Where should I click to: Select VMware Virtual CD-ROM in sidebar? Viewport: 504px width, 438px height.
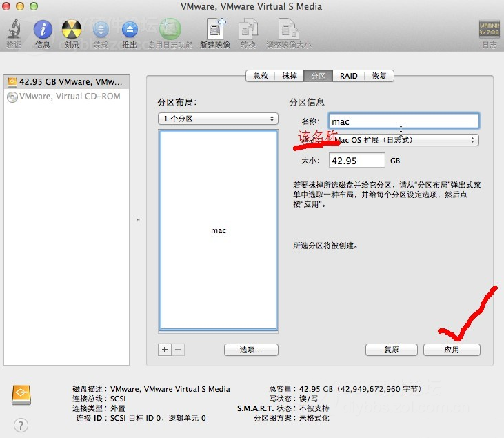click(x=67, y=97)
